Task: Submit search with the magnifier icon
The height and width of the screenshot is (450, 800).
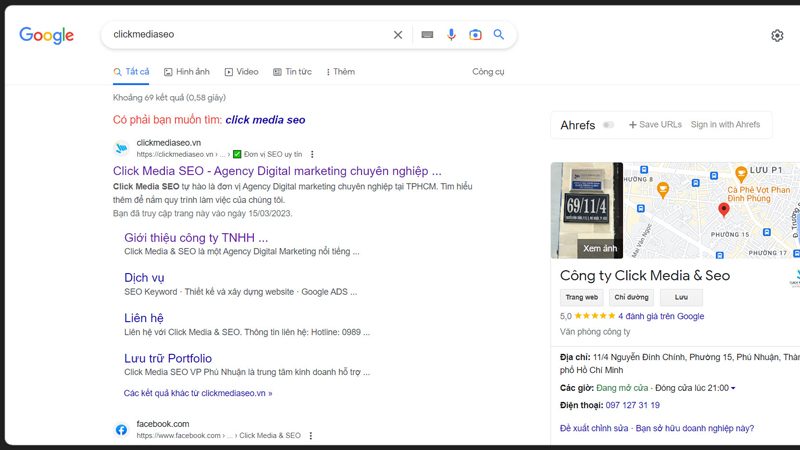Action: click(498, 34)
